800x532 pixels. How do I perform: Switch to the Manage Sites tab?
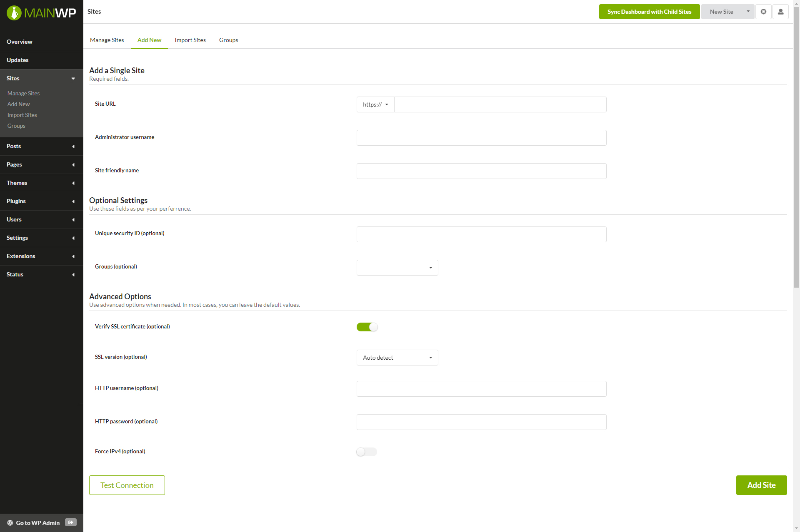point(107,40)
